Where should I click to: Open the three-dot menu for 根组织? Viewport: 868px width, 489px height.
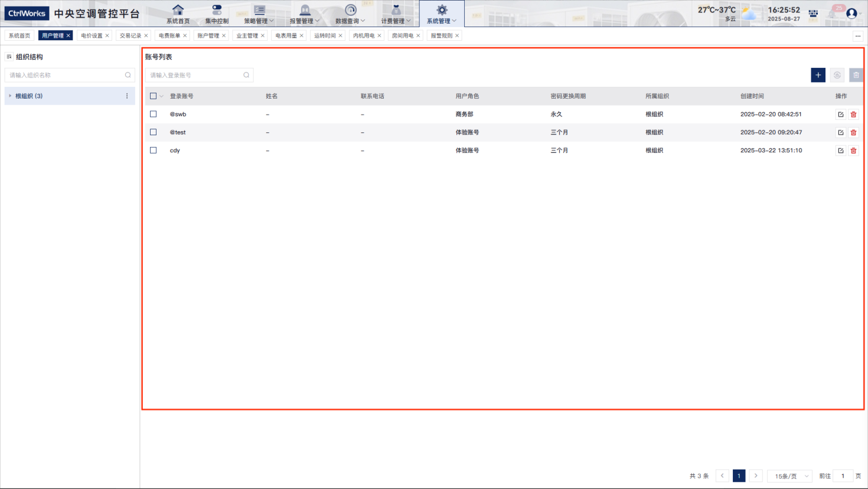pyautogui.click(x=127, y=96)
